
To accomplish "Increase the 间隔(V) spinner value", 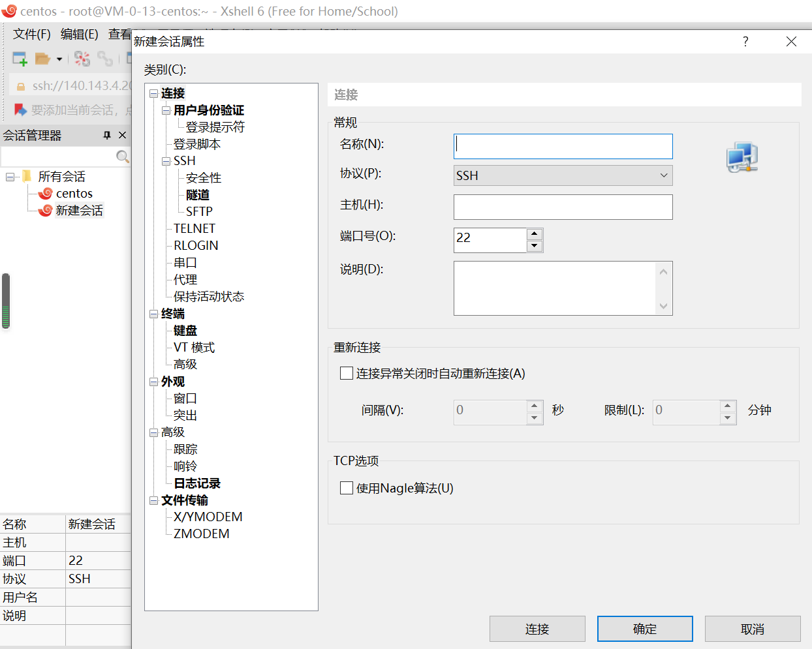I will pyautogui.click(x=535, y=406).
